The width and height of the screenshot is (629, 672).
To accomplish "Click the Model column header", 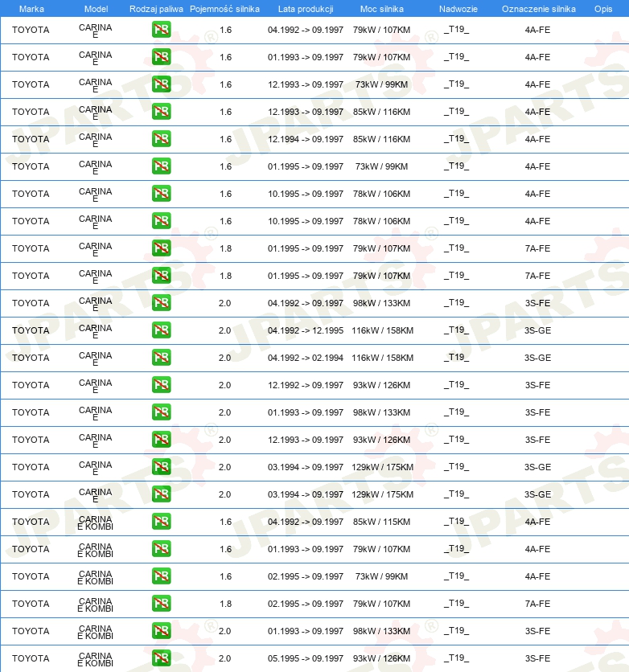I will (x=96, y=9).
